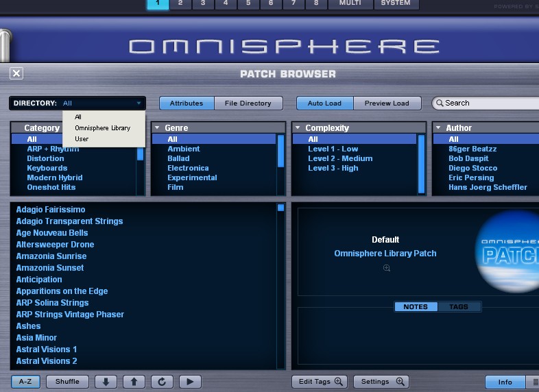539x392 pixels.
Task: Switch to Attributes view
Action: [x=187, y=103]
